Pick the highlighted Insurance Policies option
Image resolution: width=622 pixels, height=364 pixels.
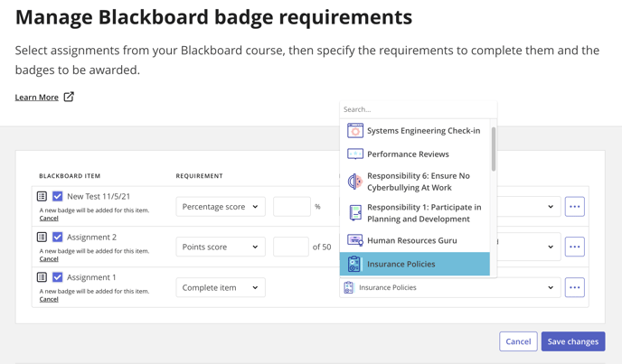point(415,264)
